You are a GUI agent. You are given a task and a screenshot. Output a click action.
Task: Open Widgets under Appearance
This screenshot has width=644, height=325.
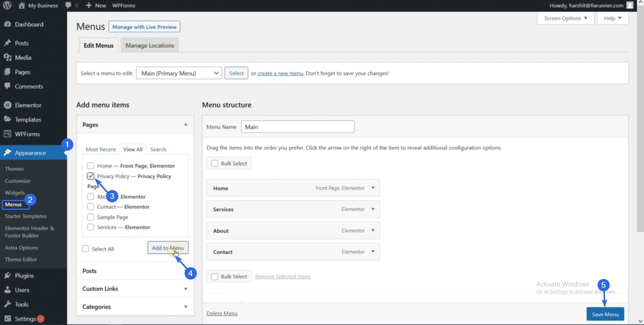tap(15, 193)
